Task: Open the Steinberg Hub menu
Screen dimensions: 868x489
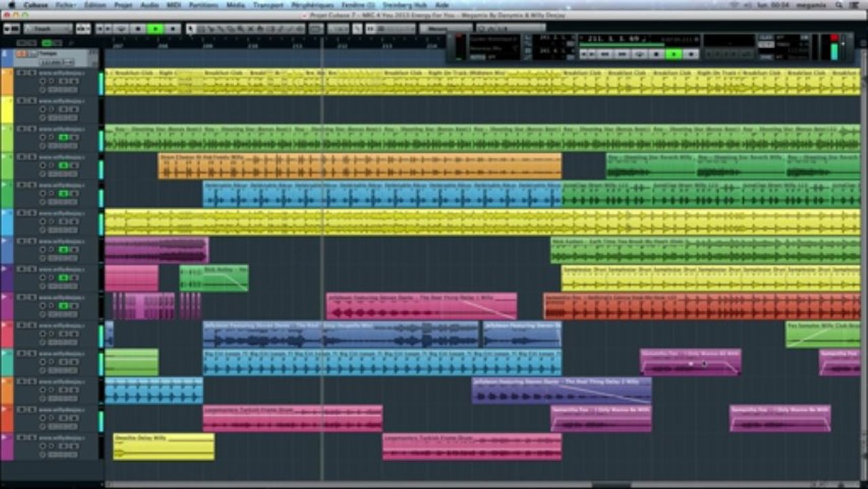Action: (x=404, y=5)
